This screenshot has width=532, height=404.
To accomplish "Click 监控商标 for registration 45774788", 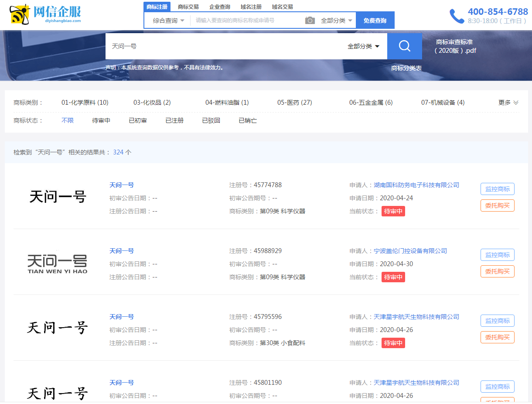I will pos(498,189).
